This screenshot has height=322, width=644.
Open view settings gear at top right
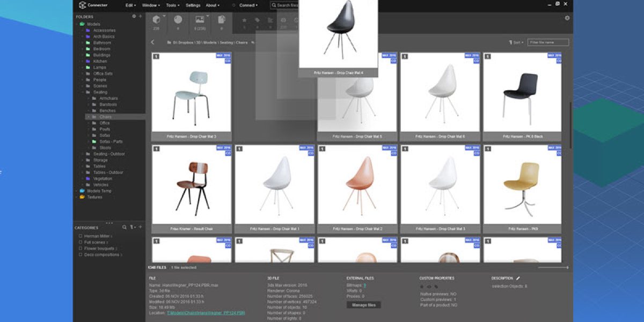pyautogui.click(x=567, y=18)
